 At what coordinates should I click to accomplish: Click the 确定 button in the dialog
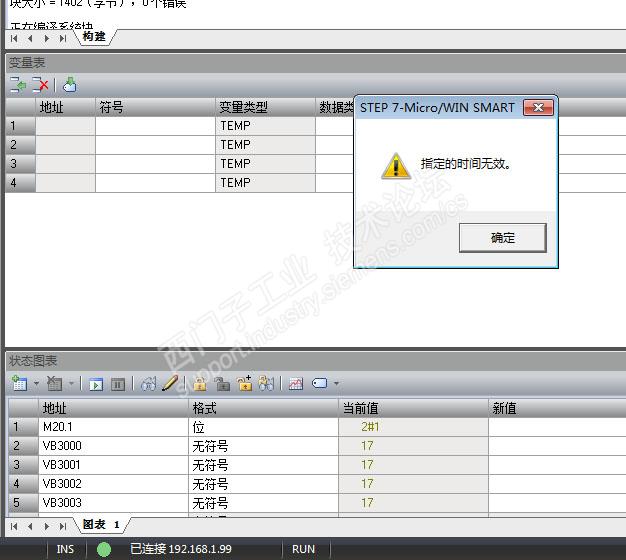pyautogui.click(x=503, y=238)
